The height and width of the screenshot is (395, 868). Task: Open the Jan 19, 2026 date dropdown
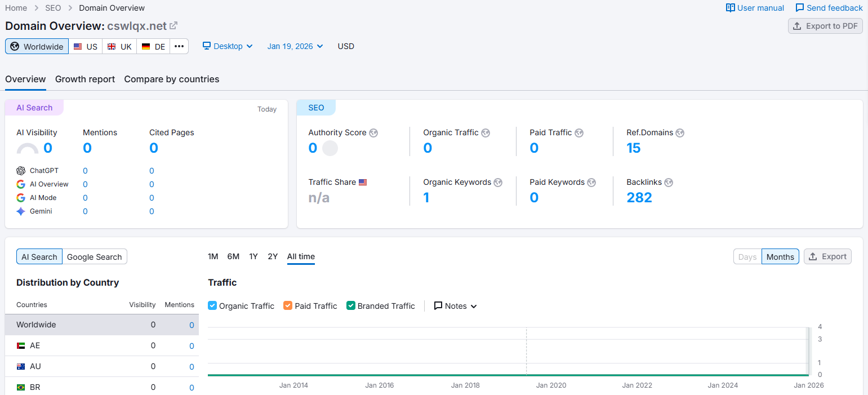pos(295,46)
